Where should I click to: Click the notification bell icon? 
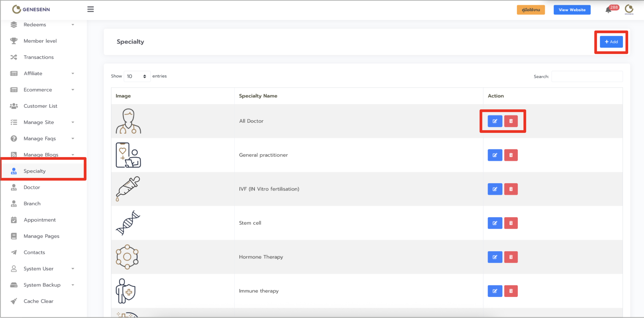coord(608,10)
